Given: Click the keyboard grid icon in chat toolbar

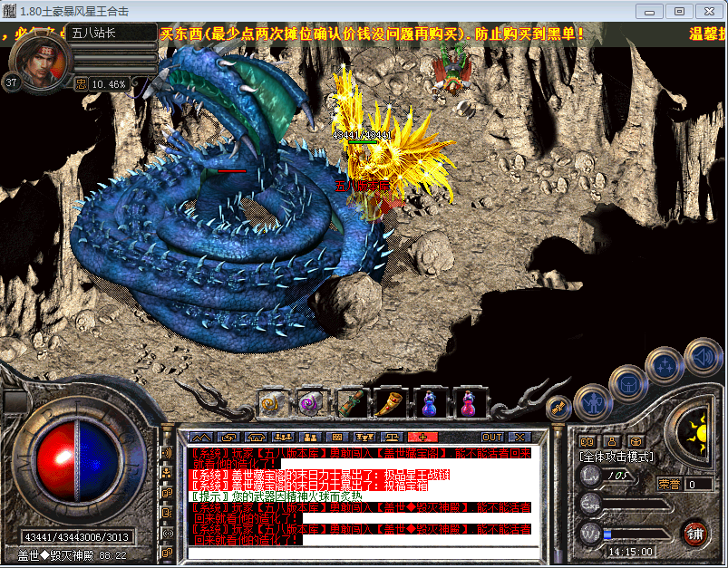Looking at the screenshot, I should (x=337, y=438).
